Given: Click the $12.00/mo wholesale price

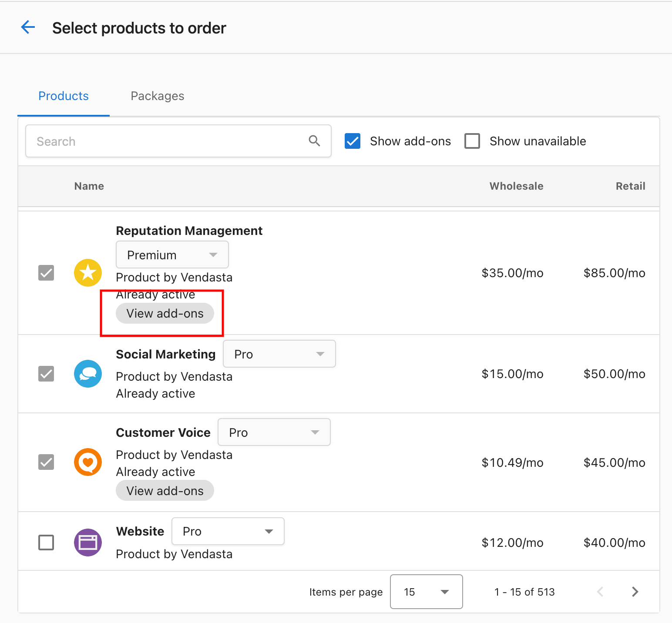Looking at the screenshot, I should [513, 543].
